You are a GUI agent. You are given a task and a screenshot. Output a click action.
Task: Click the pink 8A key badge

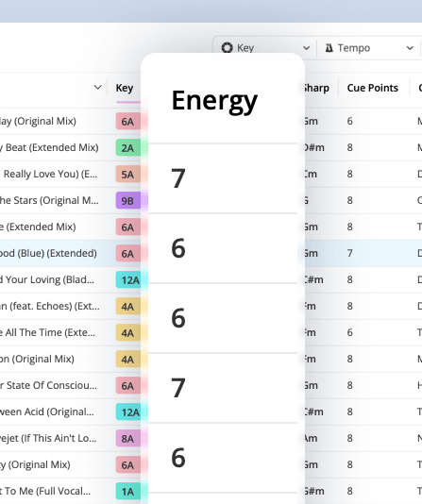[128, 439]
